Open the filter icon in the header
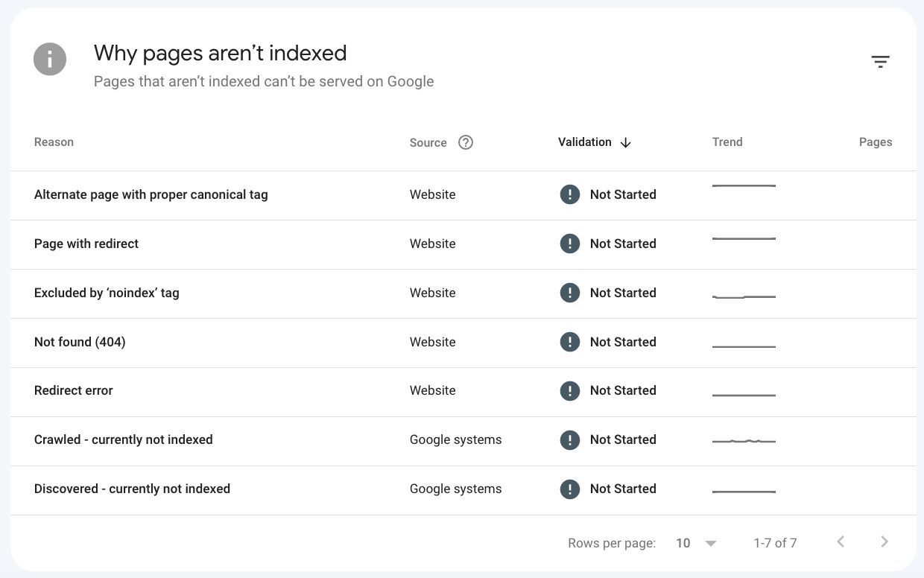This screenshot has width=924, height=578. (x=880, y=62)
